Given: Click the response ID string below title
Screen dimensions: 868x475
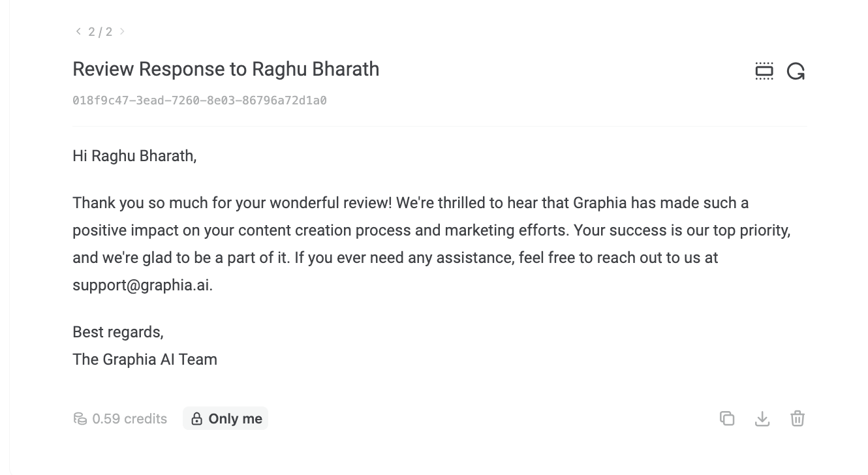Looking at the screenshot, I should [x=199, y=100].
